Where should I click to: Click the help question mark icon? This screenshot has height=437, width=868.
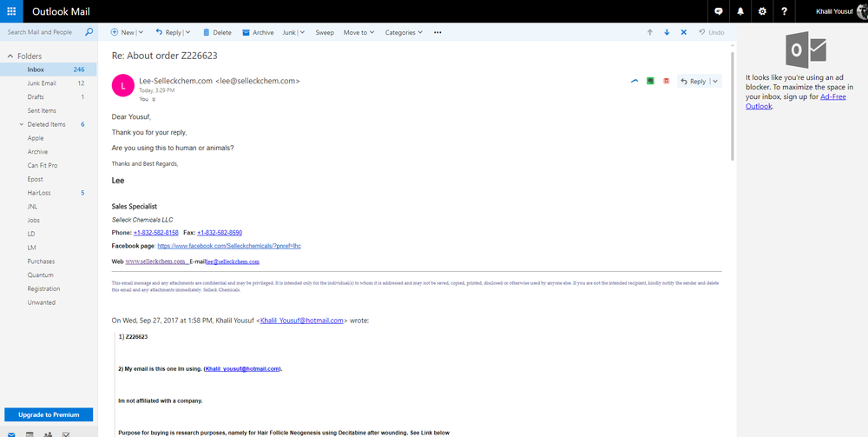pos(784,11)
